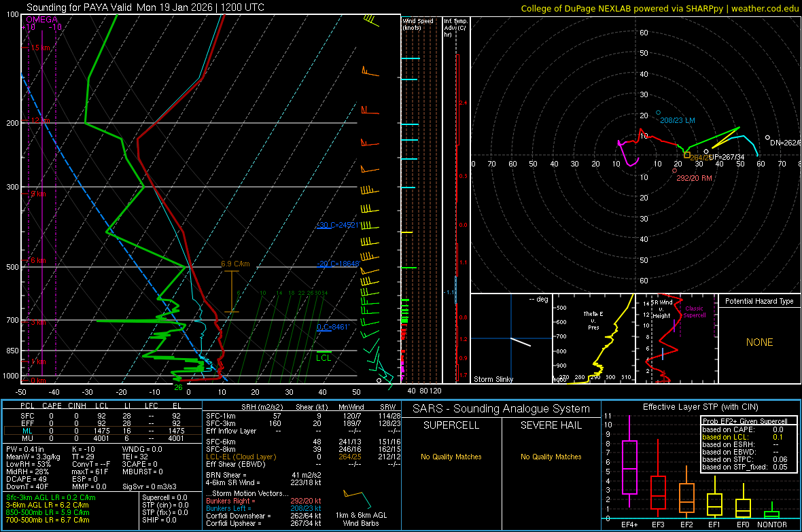Select the EFF parcel row label

coord(27,423)
